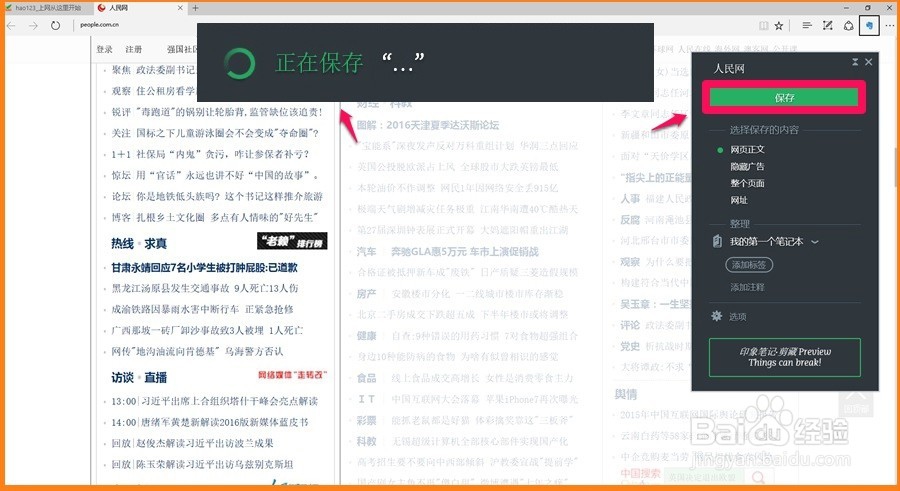Image resolution: width=900 pixels, height=491 pixels.
Task: Open 1+1 社保局内鬼贪污 link
Action: [x=210, y=154]
